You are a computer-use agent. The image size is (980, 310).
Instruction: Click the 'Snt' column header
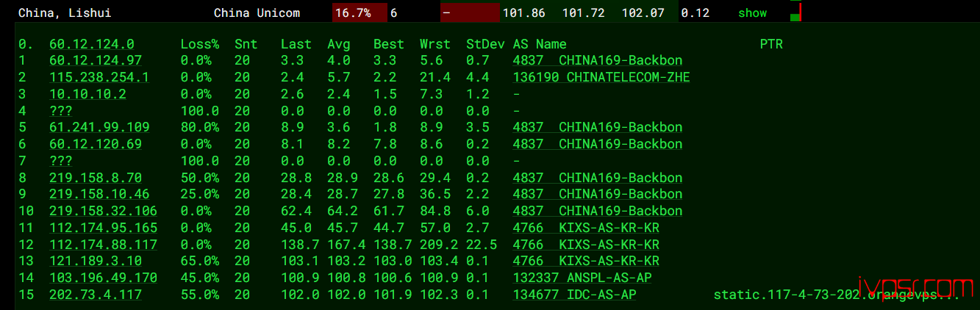click(246, 44)
